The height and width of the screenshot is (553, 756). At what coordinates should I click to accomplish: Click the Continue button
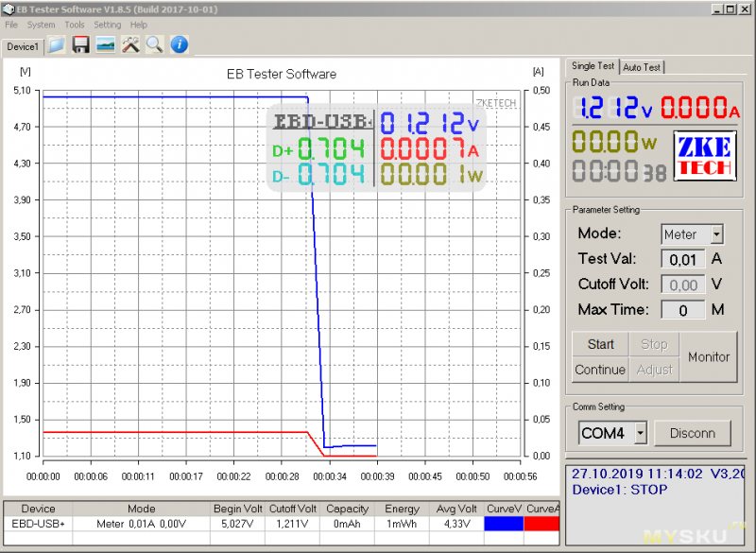click(x=600, y=370)
